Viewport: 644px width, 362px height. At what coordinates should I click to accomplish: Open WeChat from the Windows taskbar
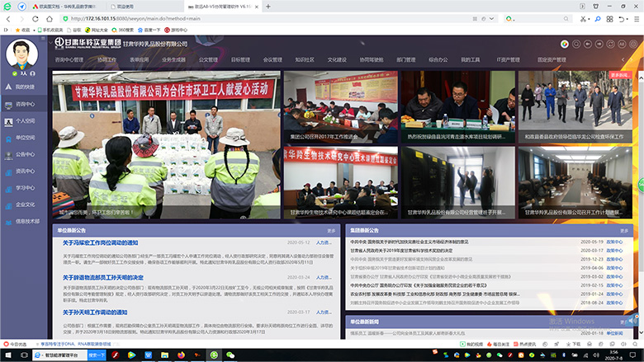tap(230, 354)
